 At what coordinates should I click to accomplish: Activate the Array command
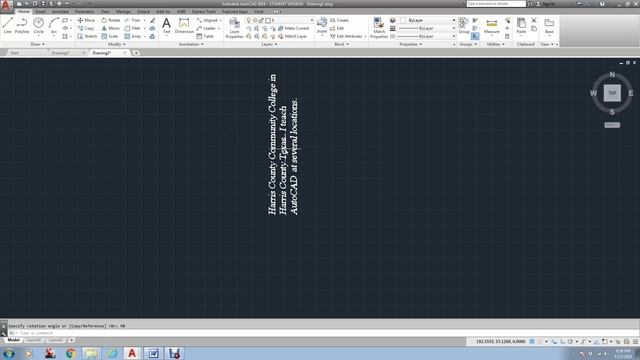[x=133, y=36]
